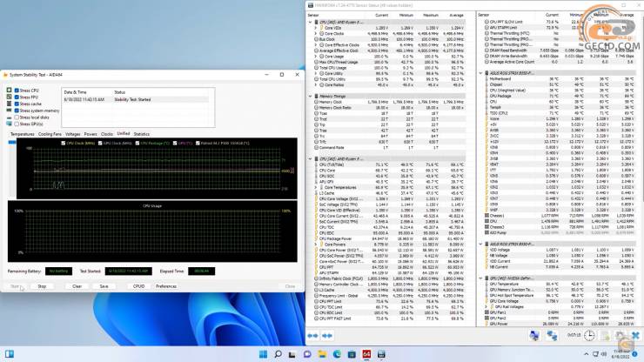Screen dimensions: 644x362
Task: Click the HWiNFO remote connection icon
Action: (x=552, y=335)
